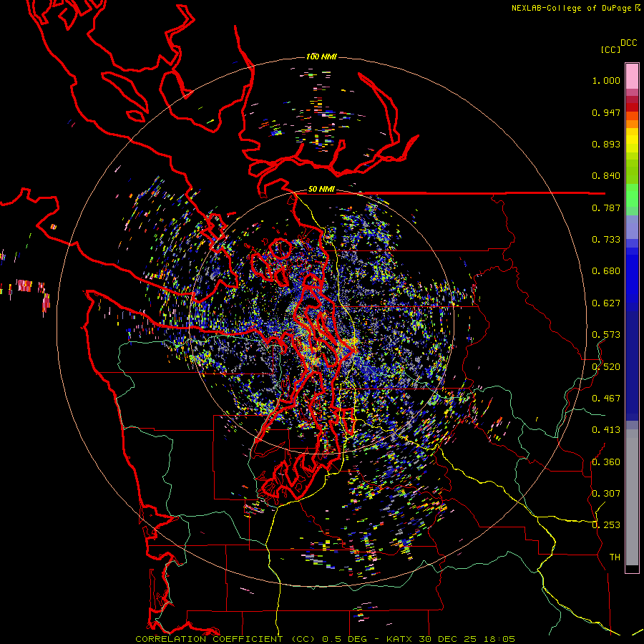Click the 0.947 scale value
This screenshot has width=644, height=644.
click(606, 112)
